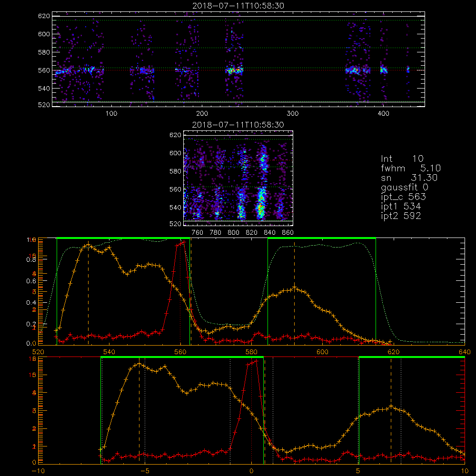Screen dimensions: 476x476
Task: Click the x-axis label 760 under middle image
Action: 198,233
